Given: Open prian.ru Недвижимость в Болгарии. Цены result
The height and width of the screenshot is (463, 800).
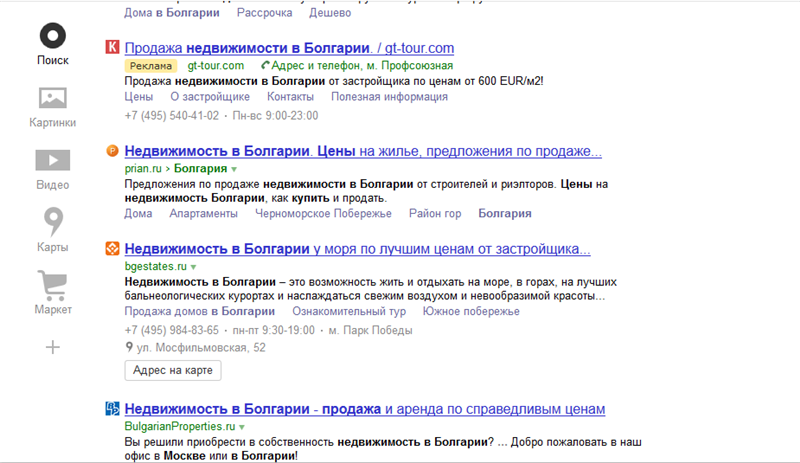Looking at the screenshot, I should [x=363, y=151].
